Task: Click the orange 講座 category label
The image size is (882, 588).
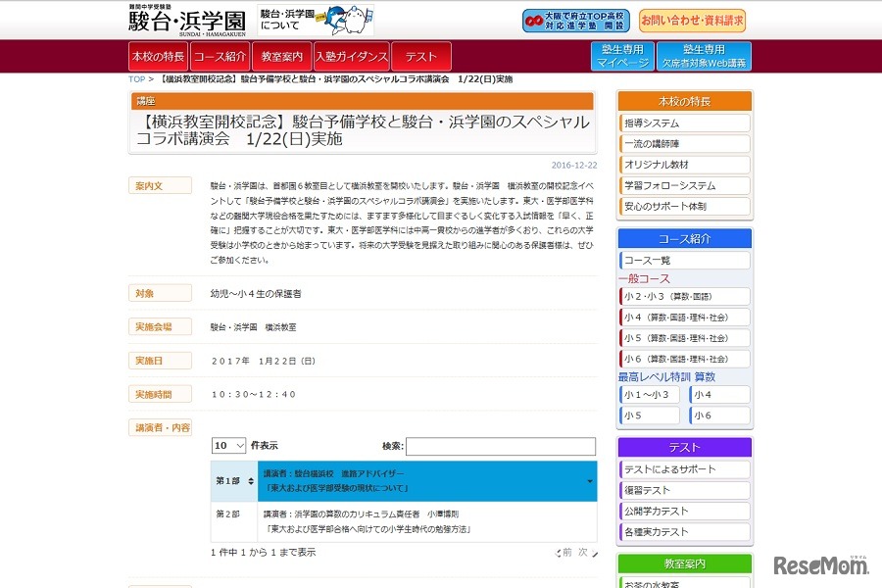Action: click(x=144, y=102)
